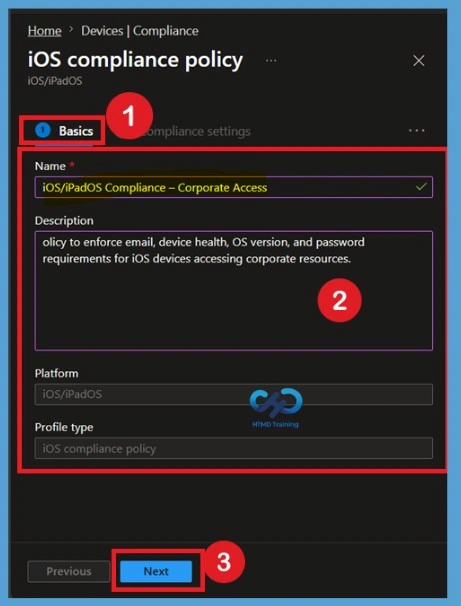Click the 'Profile type' label
The image size is (461, 606).
[64, 427]
